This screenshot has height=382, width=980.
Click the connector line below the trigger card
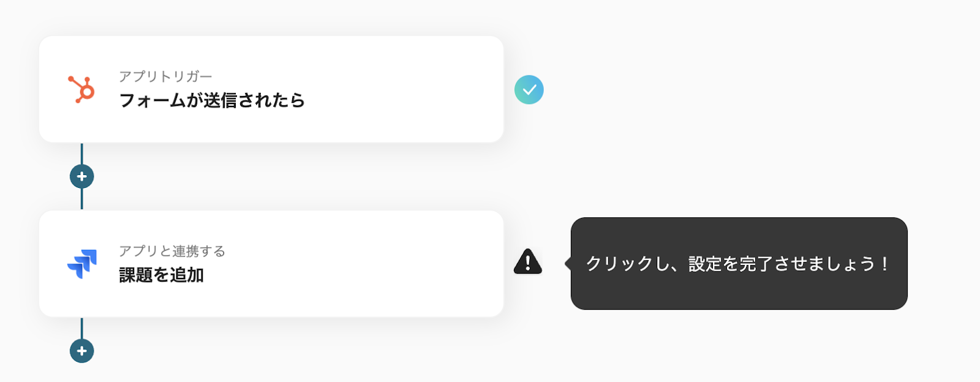pos(81,153)
